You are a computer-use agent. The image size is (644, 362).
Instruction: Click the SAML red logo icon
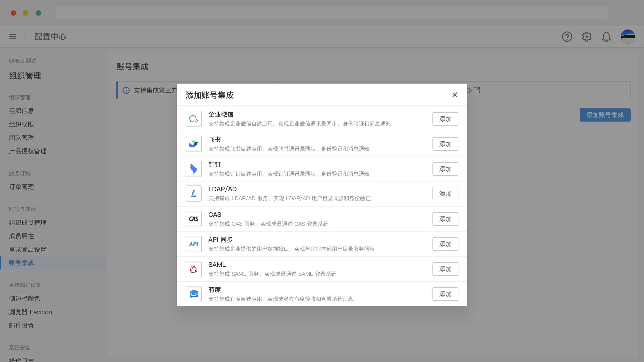coord(193,269)
